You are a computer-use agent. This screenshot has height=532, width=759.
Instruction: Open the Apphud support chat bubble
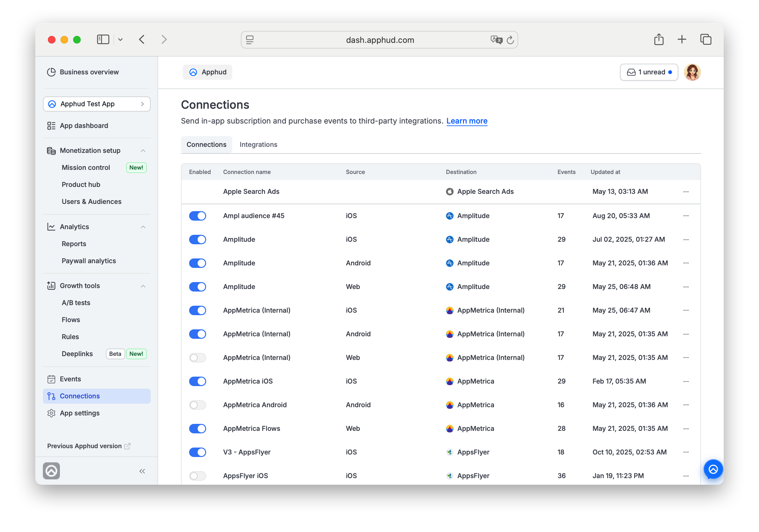[x=713, y=469]
